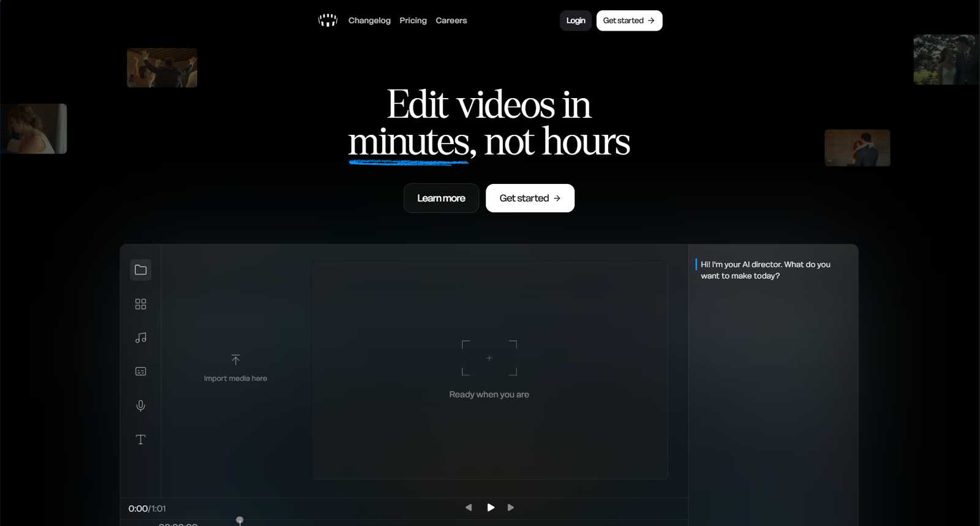Screen dimensions: 980x526
Task: Play the video preview
Action: pos(491,508)
